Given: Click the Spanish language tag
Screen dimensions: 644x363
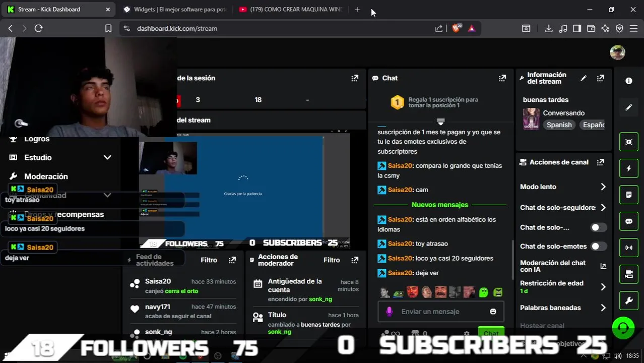Looking at the screenshot, I should coord(559,125).
